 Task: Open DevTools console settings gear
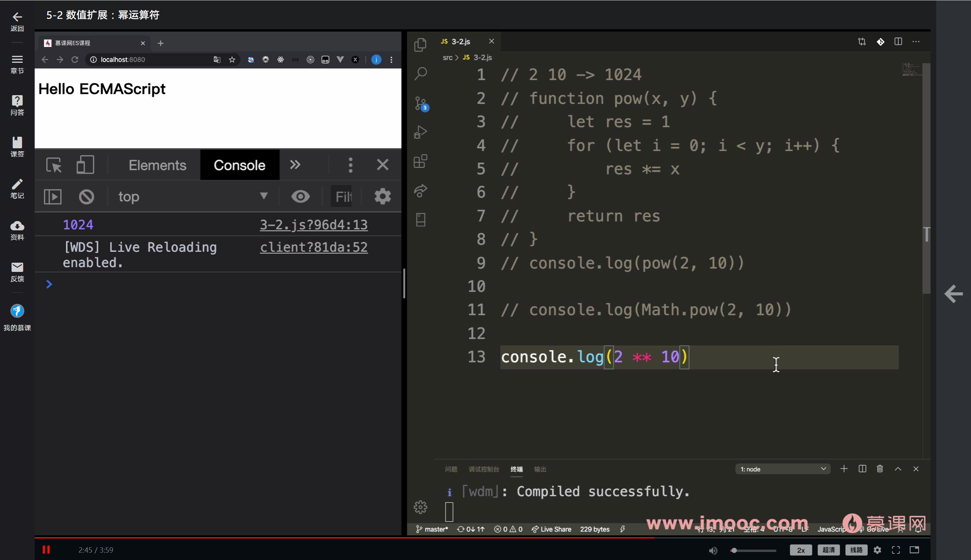pyautogui.click(x=382, y=197)
